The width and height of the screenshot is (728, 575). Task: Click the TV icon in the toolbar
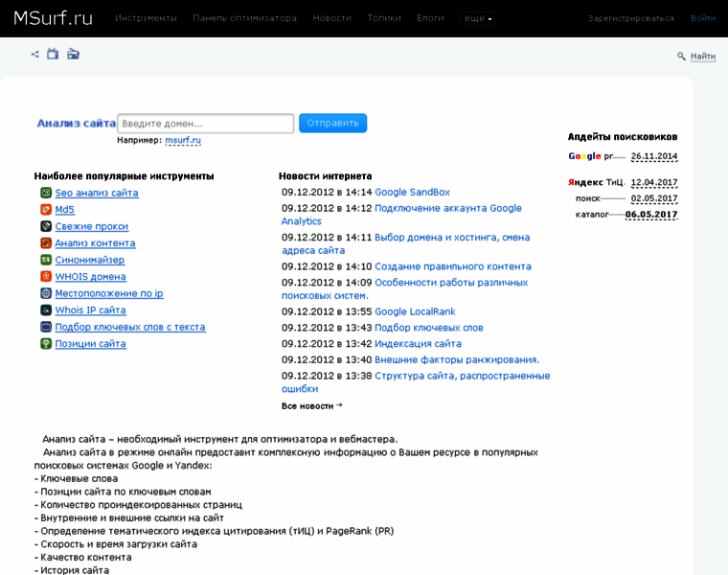pos(53,54)
